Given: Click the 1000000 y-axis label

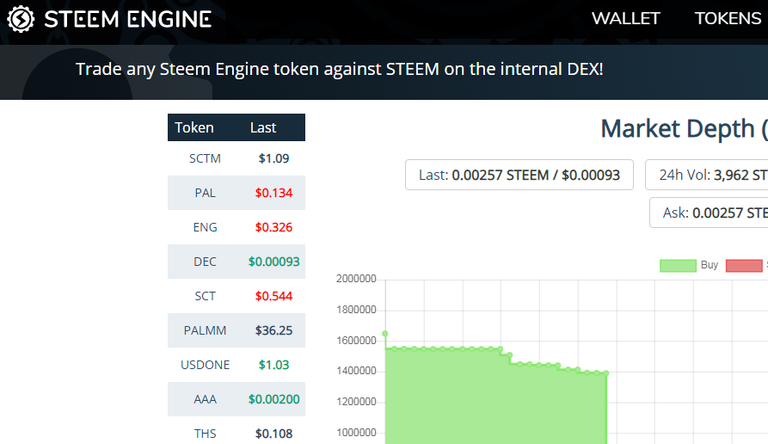Looking at the screenshot, I should [x=356, y=433].
